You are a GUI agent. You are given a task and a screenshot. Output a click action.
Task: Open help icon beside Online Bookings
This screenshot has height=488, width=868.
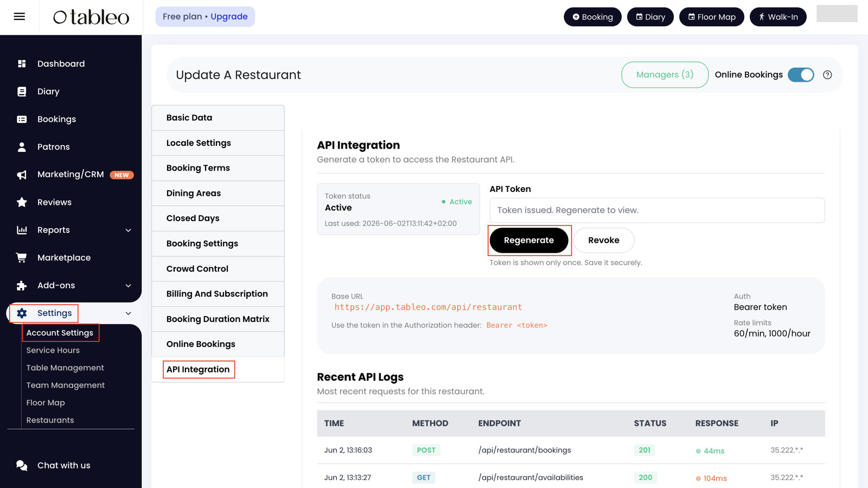(x=827, y=75)
